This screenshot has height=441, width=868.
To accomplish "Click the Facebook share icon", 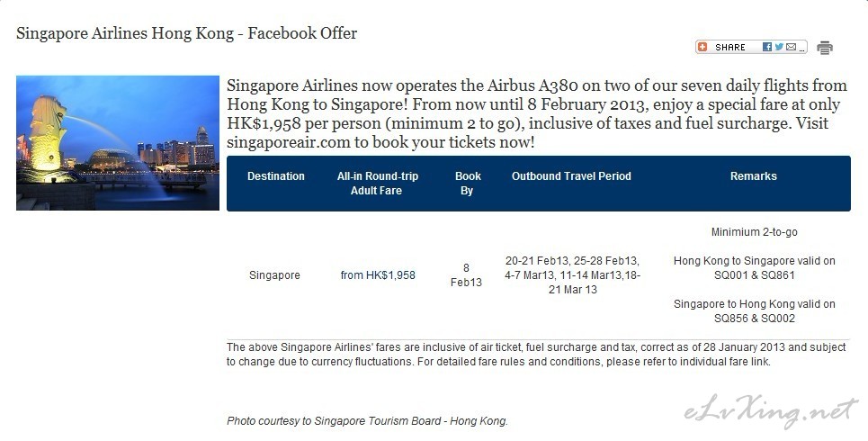I will tap(766, 47).
